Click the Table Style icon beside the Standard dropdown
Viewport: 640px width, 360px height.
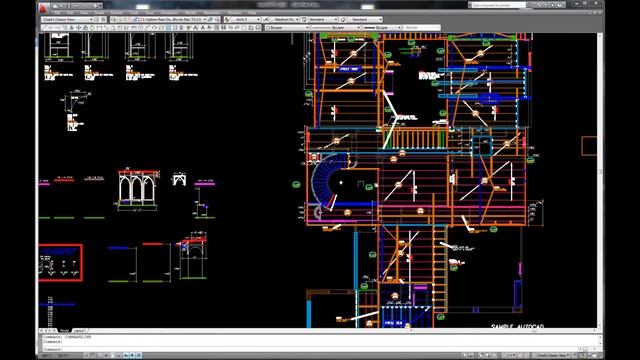pyautogui.click(x=304, y=20)
